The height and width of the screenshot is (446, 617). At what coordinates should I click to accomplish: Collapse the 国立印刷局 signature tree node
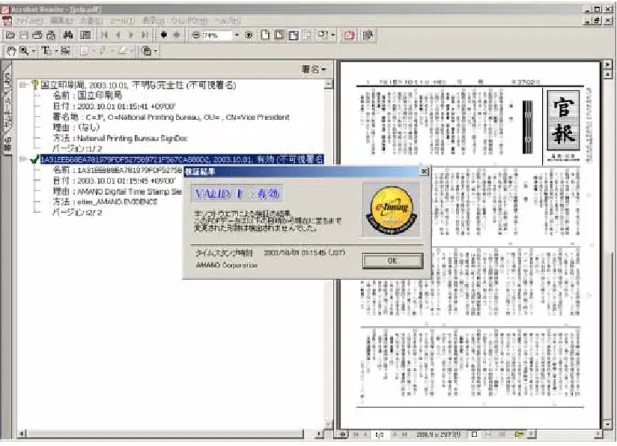click(x=23, y=85)
